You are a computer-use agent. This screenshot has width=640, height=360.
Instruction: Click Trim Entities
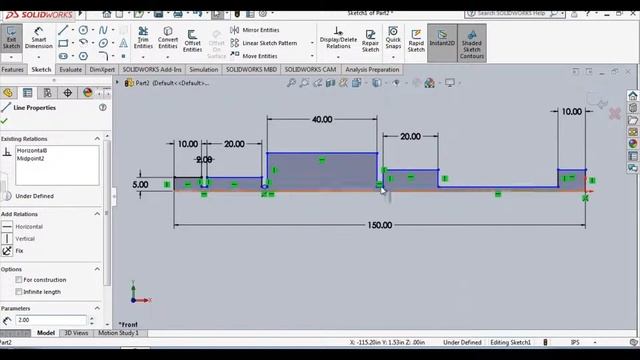(143, 38)
